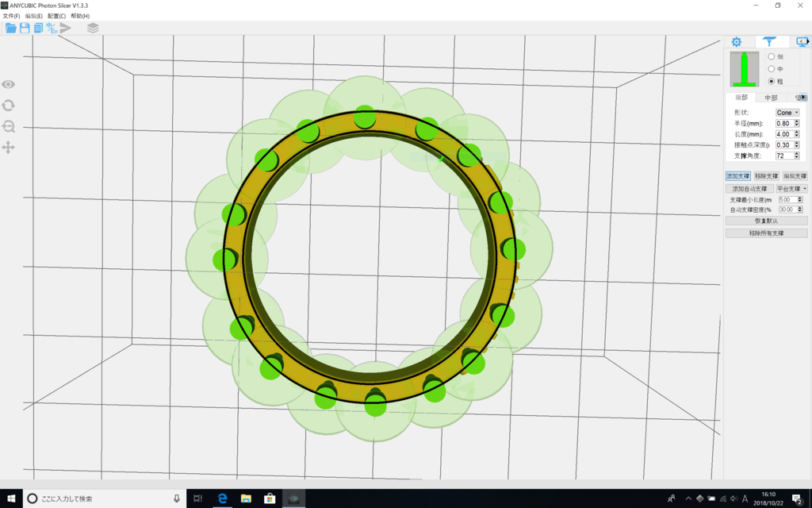Open Microsoft Store from the taskbar
This screenshot has height=508, width=812.
click(x=270, y=498)
